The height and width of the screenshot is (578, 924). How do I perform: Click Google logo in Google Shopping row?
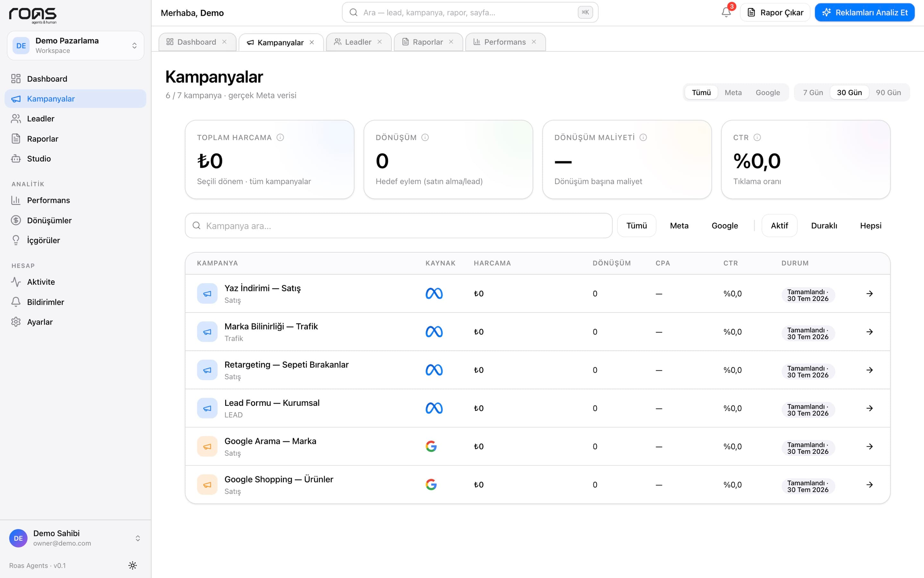pyautogui.click(x=431, y=485)
